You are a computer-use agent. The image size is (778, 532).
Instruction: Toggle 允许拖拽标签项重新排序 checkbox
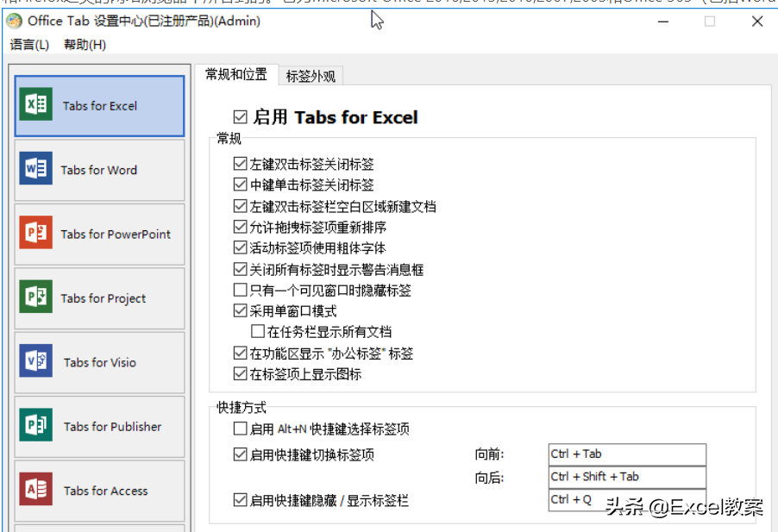240,227
